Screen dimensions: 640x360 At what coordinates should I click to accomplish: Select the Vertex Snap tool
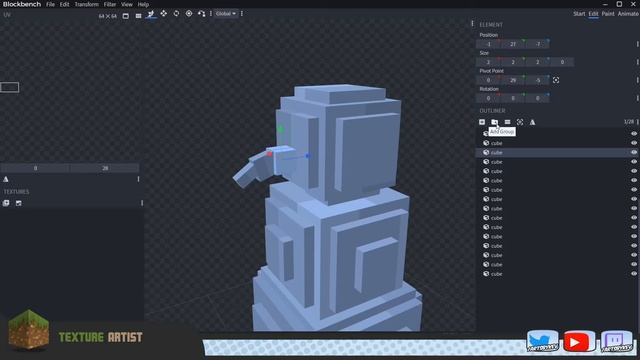pos(201,13)
